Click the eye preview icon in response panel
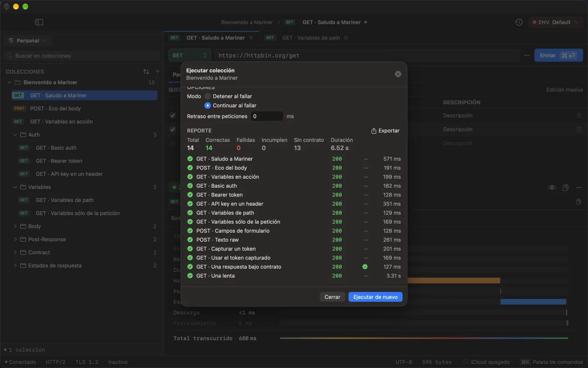This screenshot has width=588, height=368. (552, 187)
